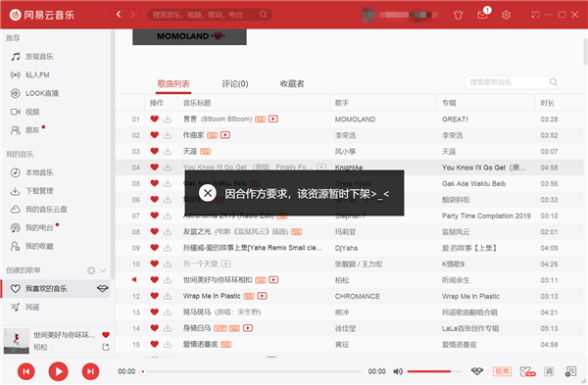Play MV of 世间美好与你环环相扣
Screen dimensions: 588x385
click(x=273, y=279)
